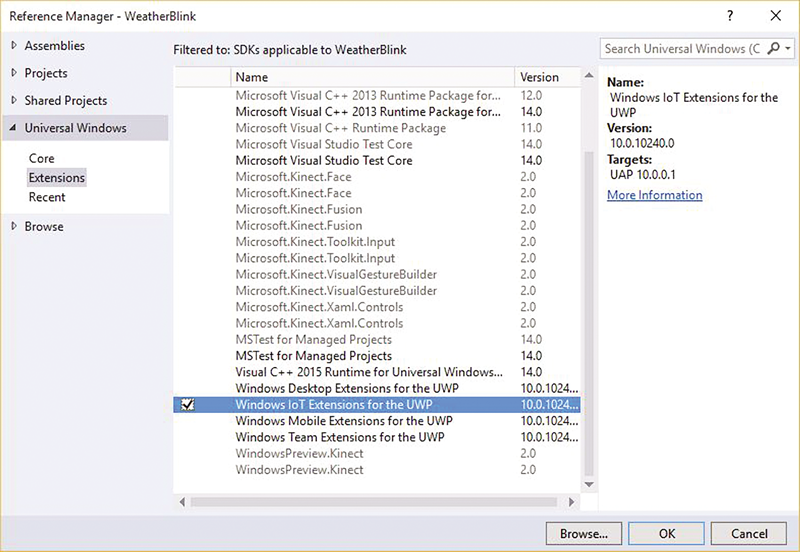800x552 pixels.
Task: Select Extensions under Universal Windows
Action: point(57,178)
